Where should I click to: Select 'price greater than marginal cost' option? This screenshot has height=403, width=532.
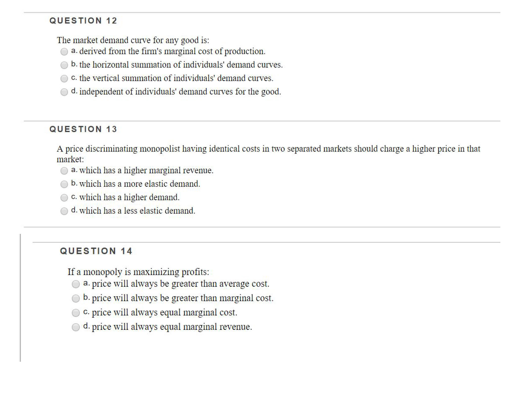pyautogui.click(x=76, y=298)
